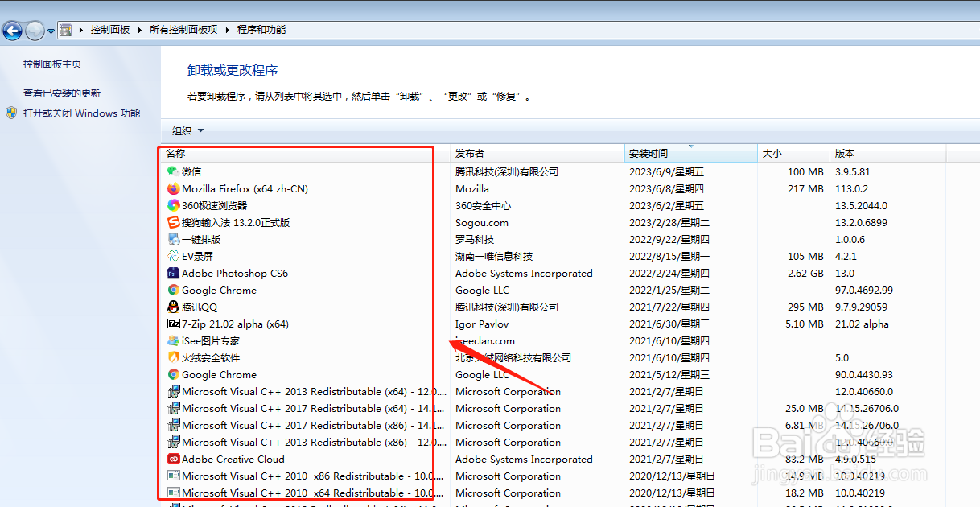
Task: Expand arrow before 控制面板 breadcrumb
Action: coord(81,30)
